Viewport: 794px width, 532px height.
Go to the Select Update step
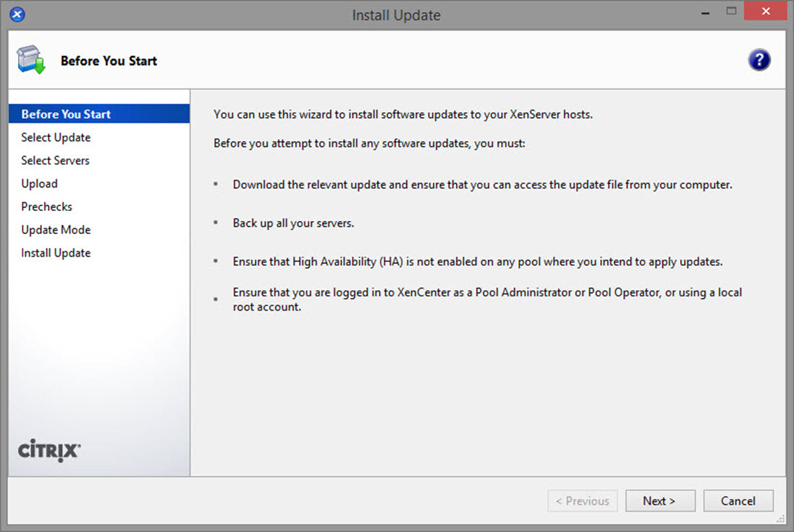[56, 137]
